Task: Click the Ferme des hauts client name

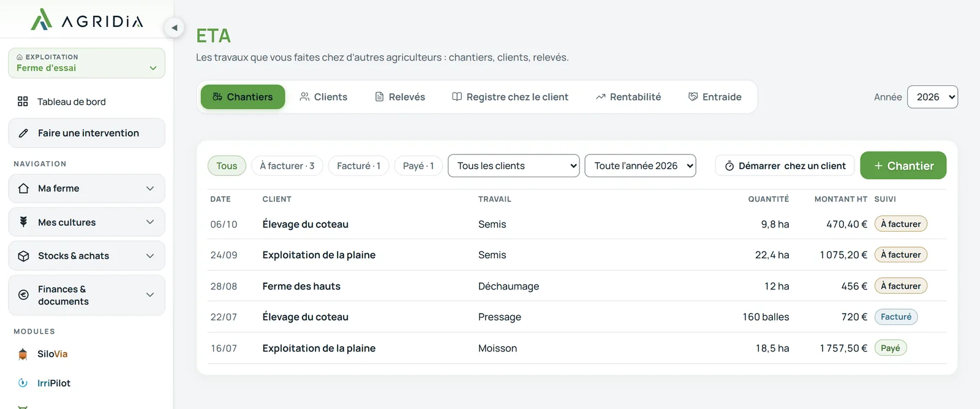Action: coord(301,286)
